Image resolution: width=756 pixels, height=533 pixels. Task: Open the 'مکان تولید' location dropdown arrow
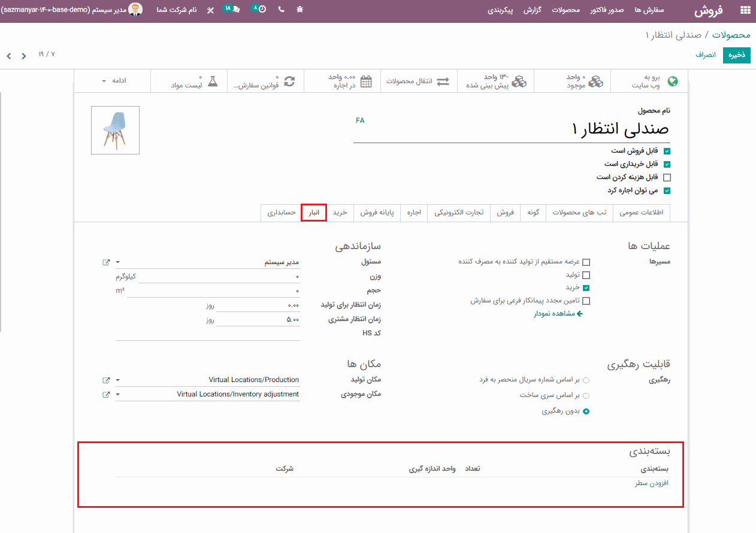[118, 380]
